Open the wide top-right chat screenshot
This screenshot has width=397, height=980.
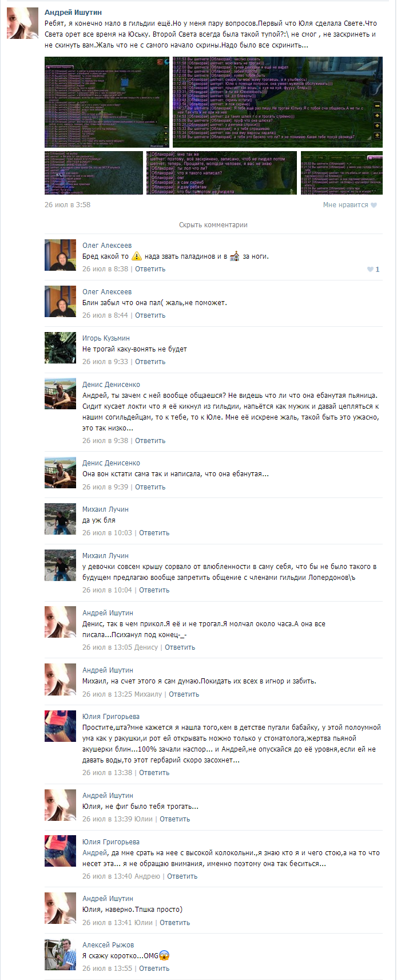coord(277,102)
